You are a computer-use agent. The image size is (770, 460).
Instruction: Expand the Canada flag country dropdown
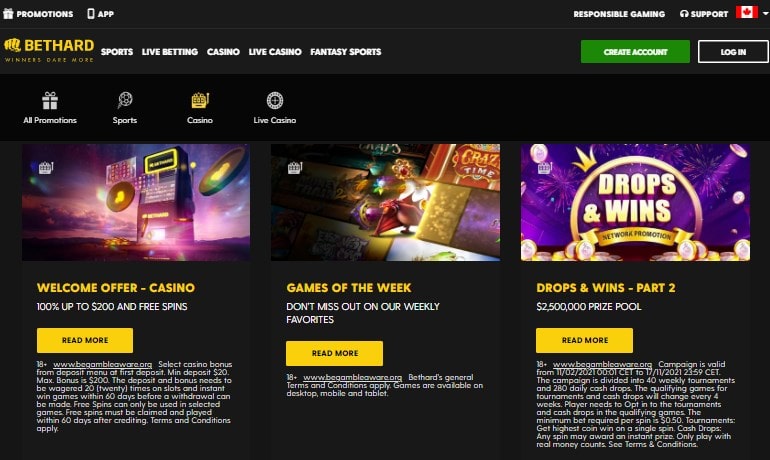pyautogui.click(x=751, y=12)
